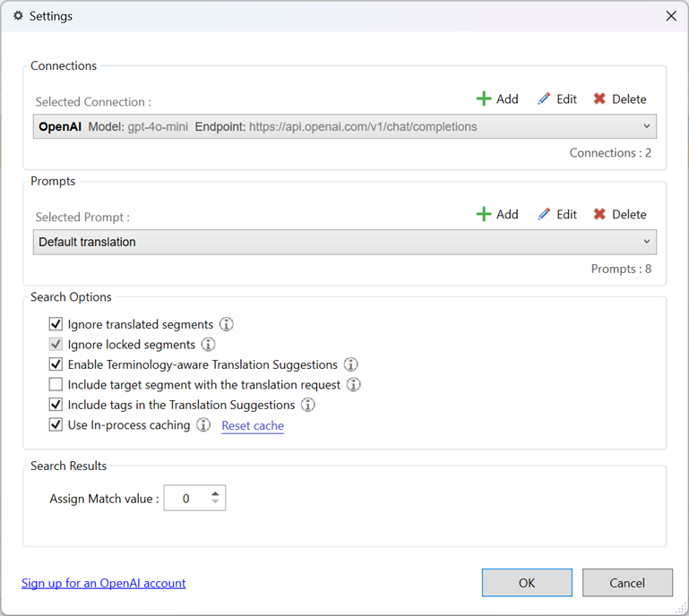Click the 'Assign Match value :' label
Viewport: 689px width, 616px height.
click(x=104, y=499)
